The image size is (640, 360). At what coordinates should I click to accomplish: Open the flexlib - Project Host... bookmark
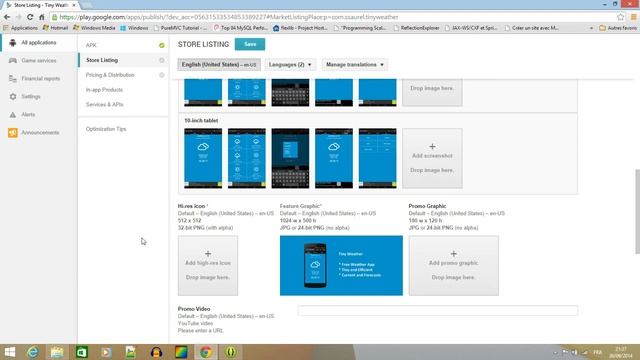[x=300, y=28]
